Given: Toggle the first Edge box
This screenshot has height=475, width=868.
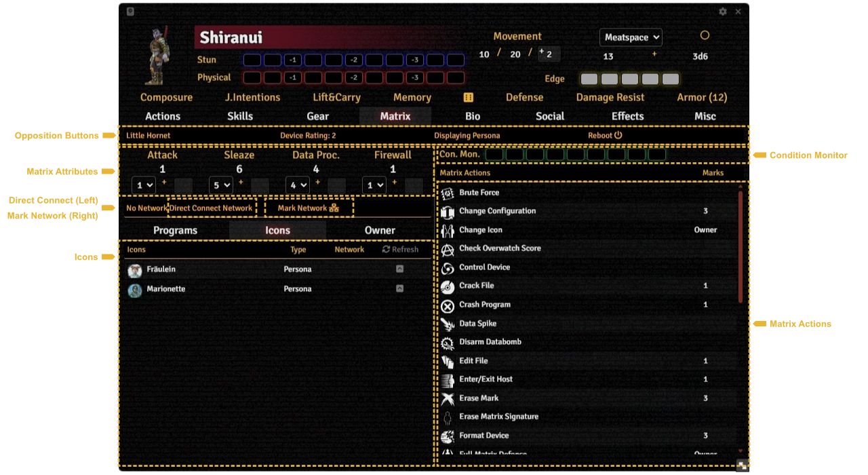Looking at the screenshot, I should [x=589, y=79].
